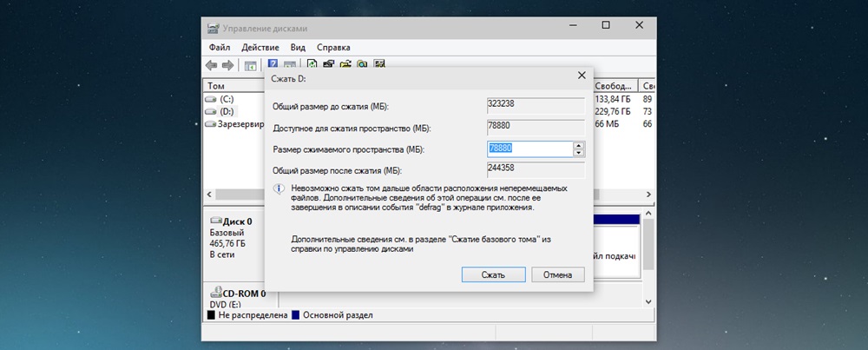Click the last icon in the toolbar row
This screenshot has height=350, width=868.
pos(378,65)
